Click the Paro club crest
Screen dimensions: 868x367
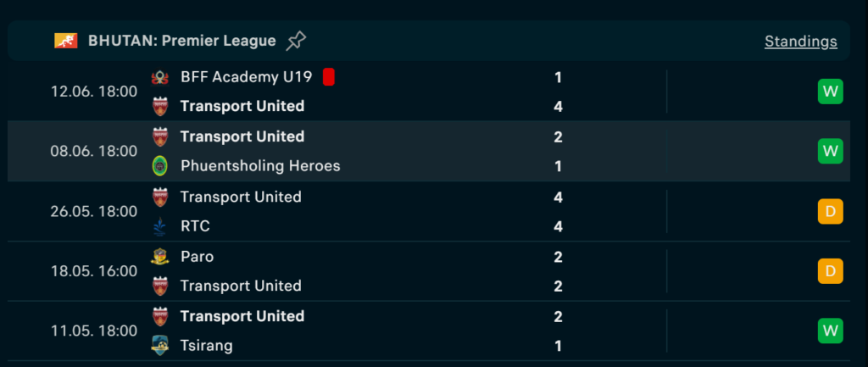click(160, 257)
